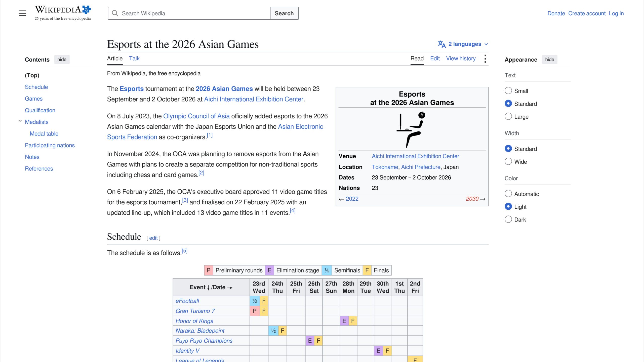Open the Honor of Kings link
The height and width of the screenshot is (362, 644).
(x=194, y=321)
